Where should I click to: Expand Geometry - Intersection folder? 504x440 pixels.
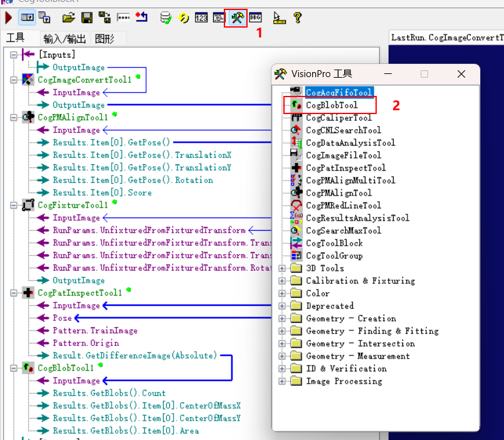pos(282,343)
